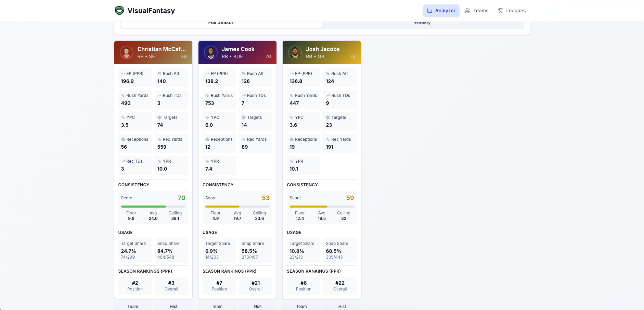644x310 pixels.
Task: Click Christian McCaffrey's consistency score bar
Action: tap(153, 207)
